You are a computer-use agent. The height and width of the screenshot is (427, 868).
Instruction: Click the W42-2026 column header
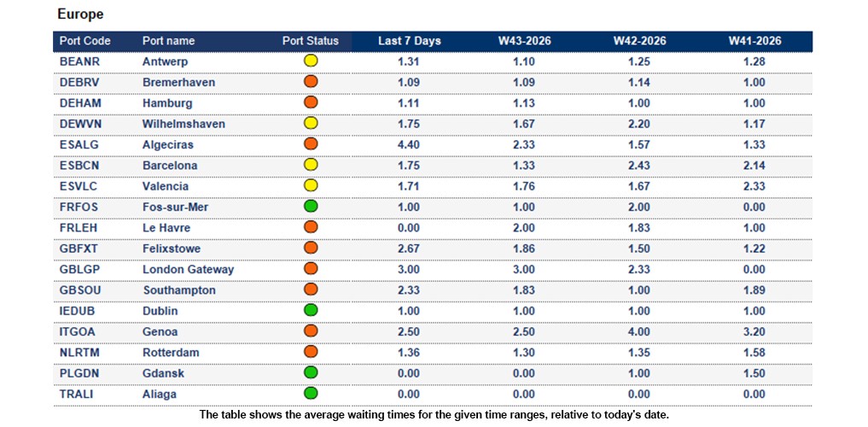click(639, 41)
